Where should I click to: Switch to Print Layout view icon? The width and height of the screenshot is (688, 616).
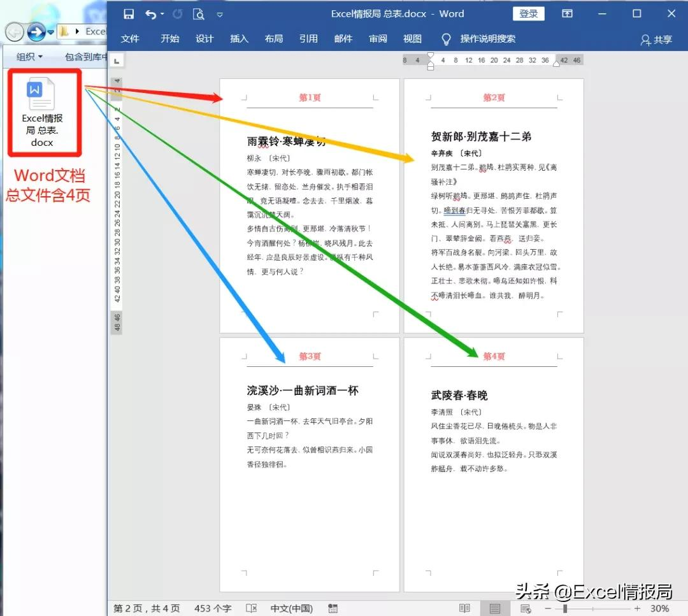(495, 608)
